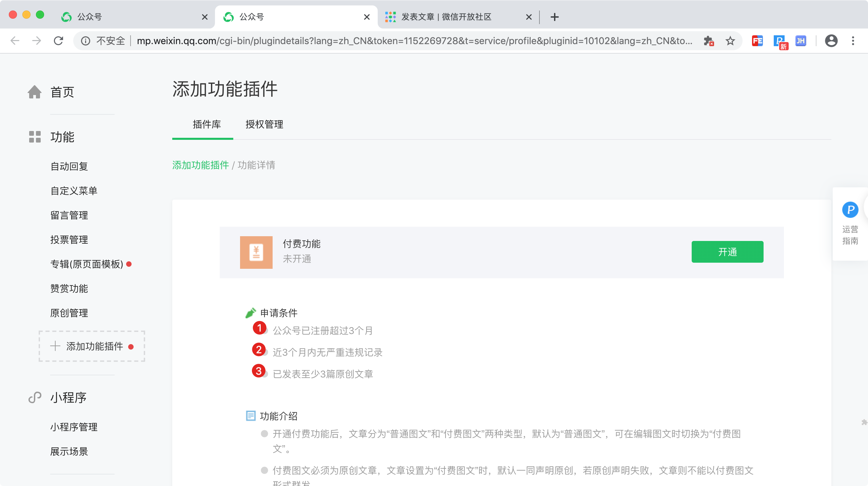Reload the page with refresh icon
Screen dimensions: 868x486
click(x=59, y=41)
